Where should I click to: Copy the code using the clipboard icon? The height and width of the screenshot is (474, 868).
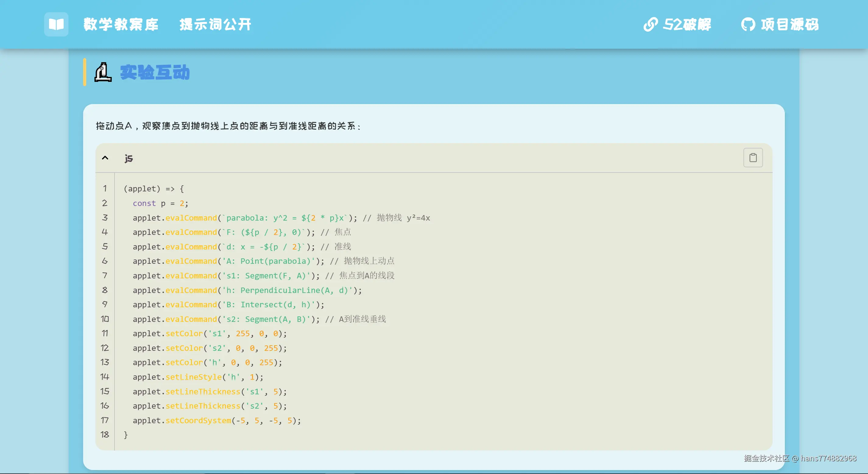tap(753, 158)
